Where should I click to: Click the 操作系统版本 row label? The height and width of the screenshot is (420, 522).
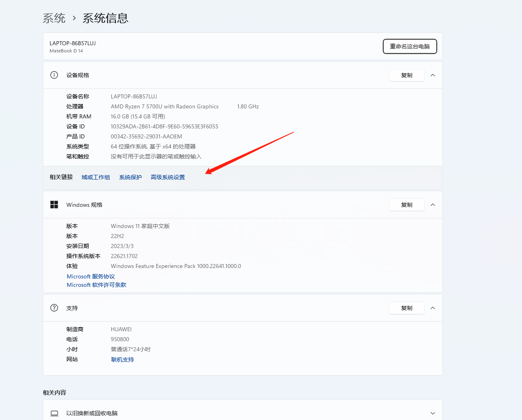pos(84,256)
